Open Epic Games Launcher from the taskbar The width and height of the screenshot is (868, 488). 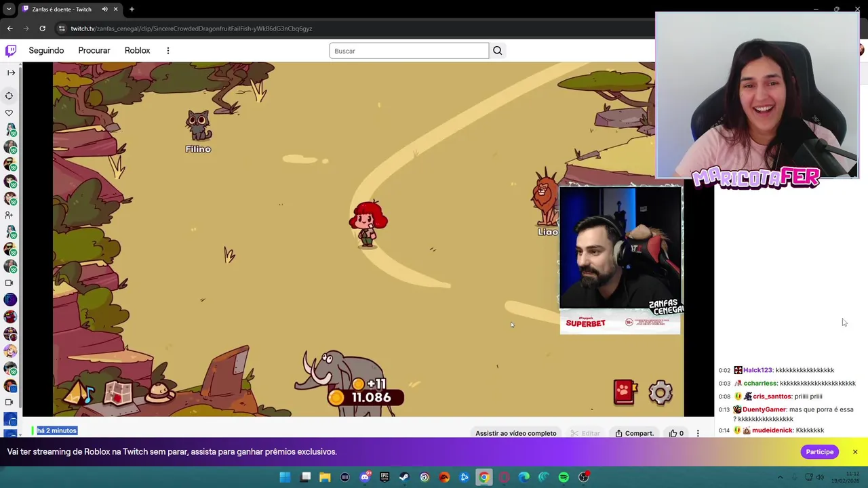[384, 477]
